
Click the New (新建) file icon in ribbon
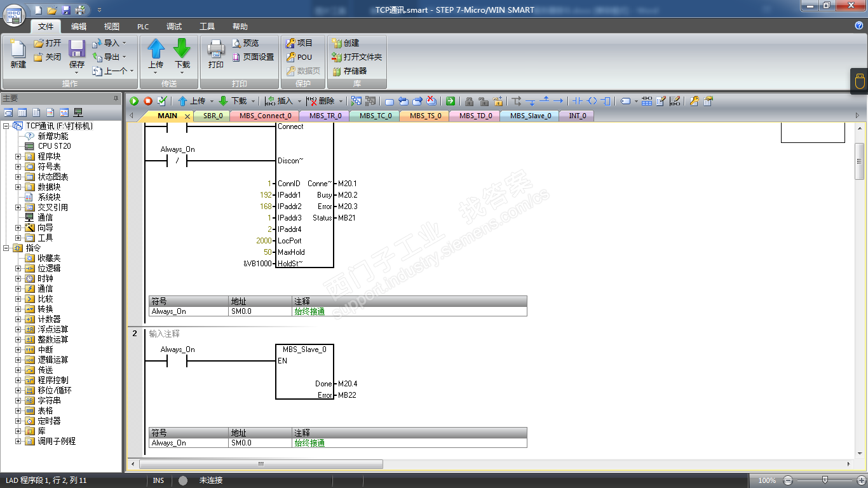click(x=18, y=50)
